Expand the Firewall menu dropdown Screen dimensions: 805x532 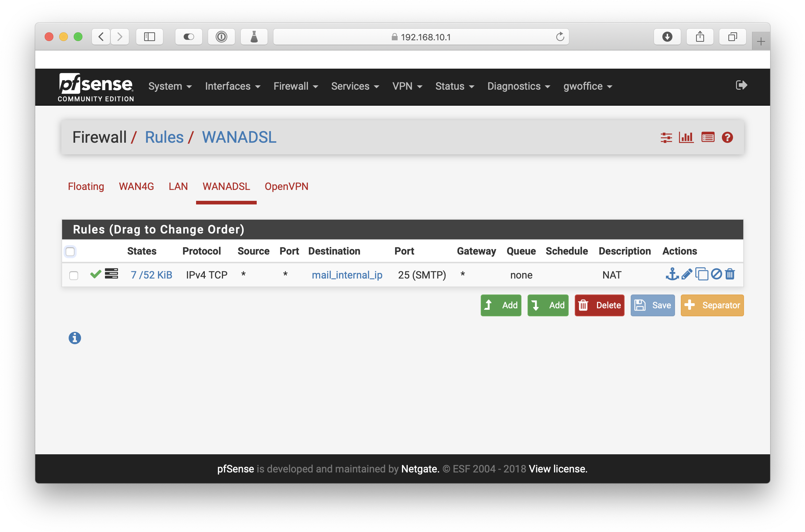296,86
